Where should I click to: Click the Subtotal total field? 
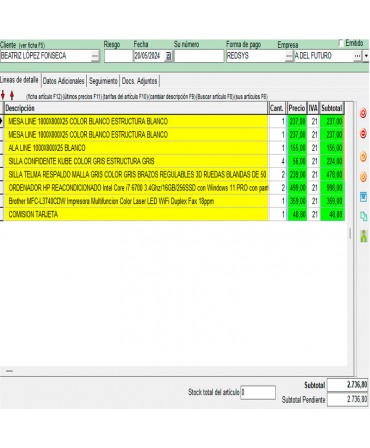[x=348, y=385]
